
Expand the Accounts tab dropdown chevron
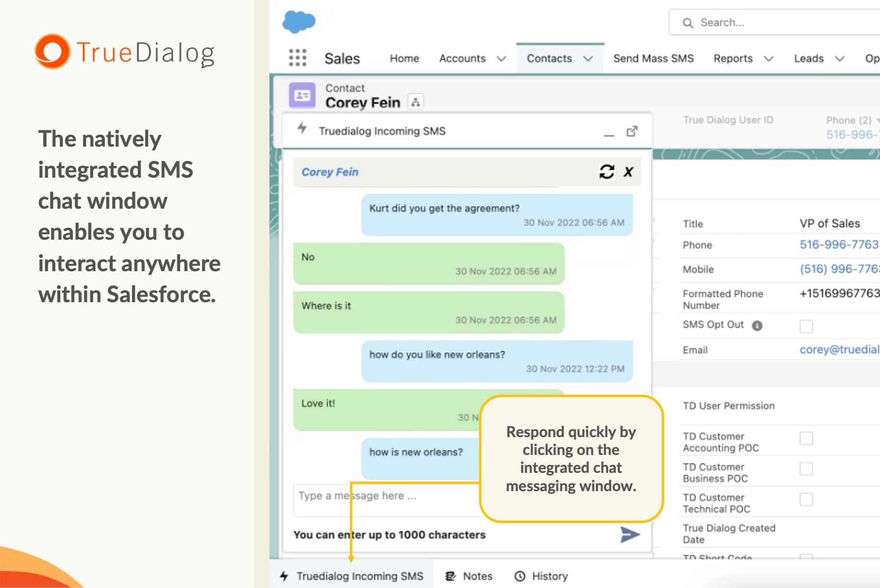(x=501, y=59)
